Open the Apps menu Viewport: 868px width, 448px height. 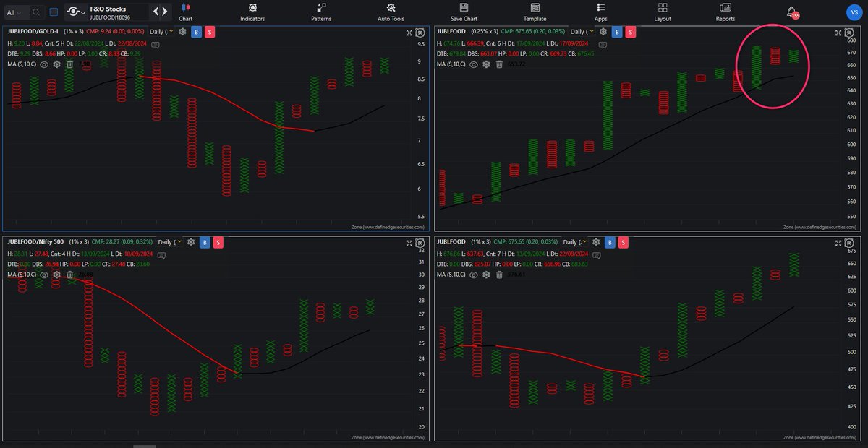tap(601, 12)
